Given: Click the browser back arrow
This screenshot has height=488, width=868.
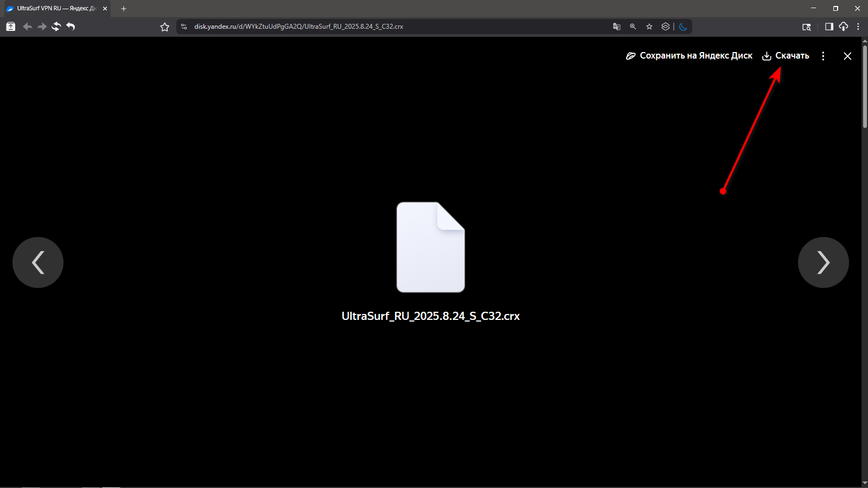Looking at the screenshot, I should (x=27, y=27).
